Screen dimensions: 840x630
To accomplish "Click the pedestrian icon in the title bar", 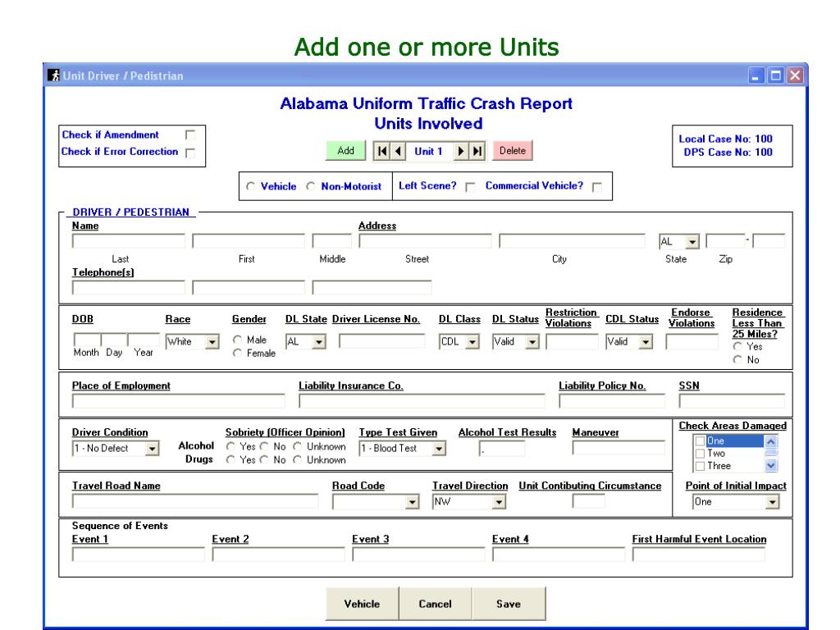I will click(53, 75).
